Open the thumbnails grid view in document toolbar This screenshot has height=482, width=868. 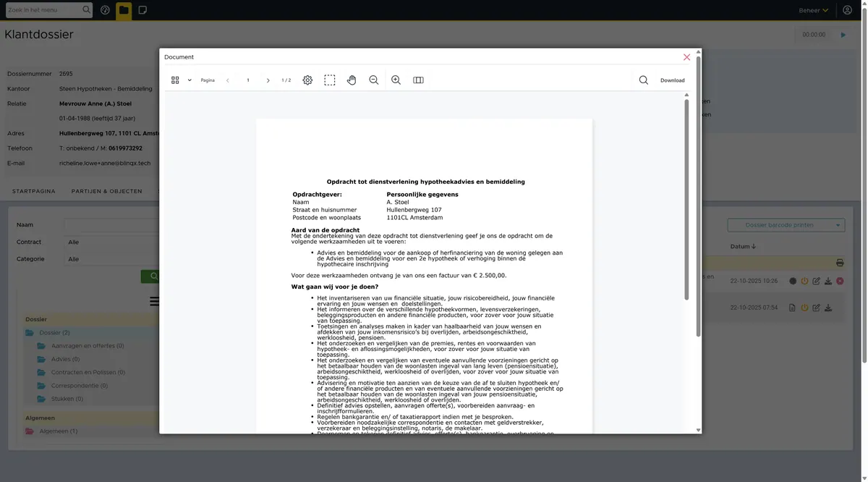pos(175,80)
